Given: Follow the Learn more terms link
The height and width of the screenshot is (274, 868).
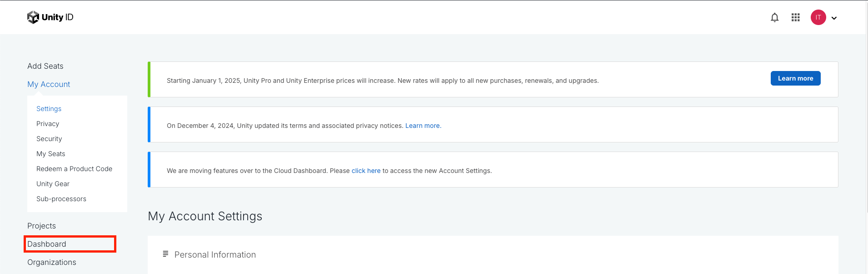Looking at the screenshot, I should tap(423, 126).
